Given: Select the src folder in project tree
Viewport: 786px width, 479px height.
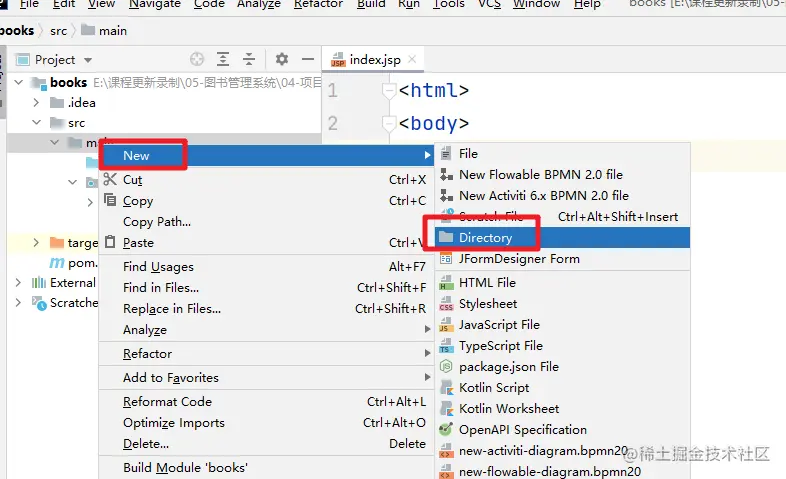Looking at the screenshot, I should tap(164, 122).
